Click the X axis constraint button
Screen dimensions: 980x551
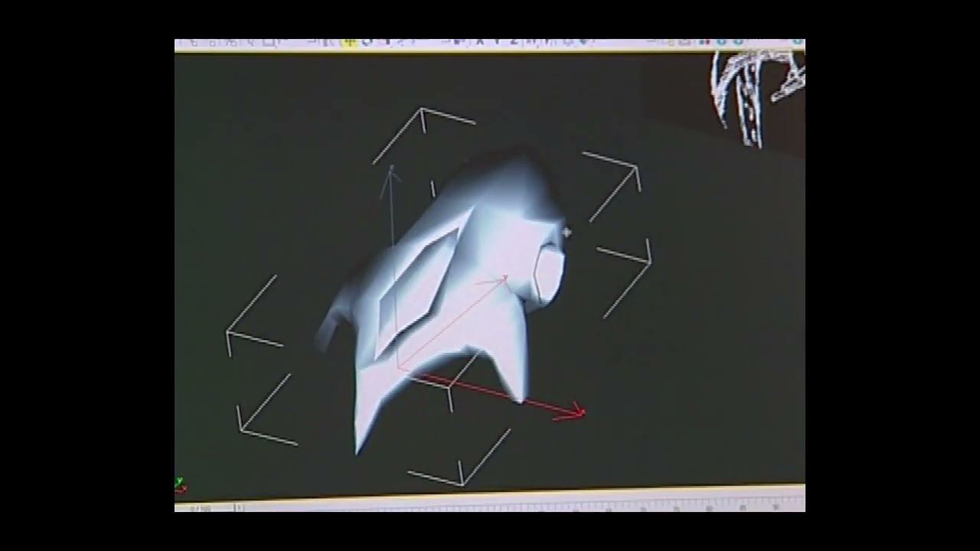coord(479,41)
